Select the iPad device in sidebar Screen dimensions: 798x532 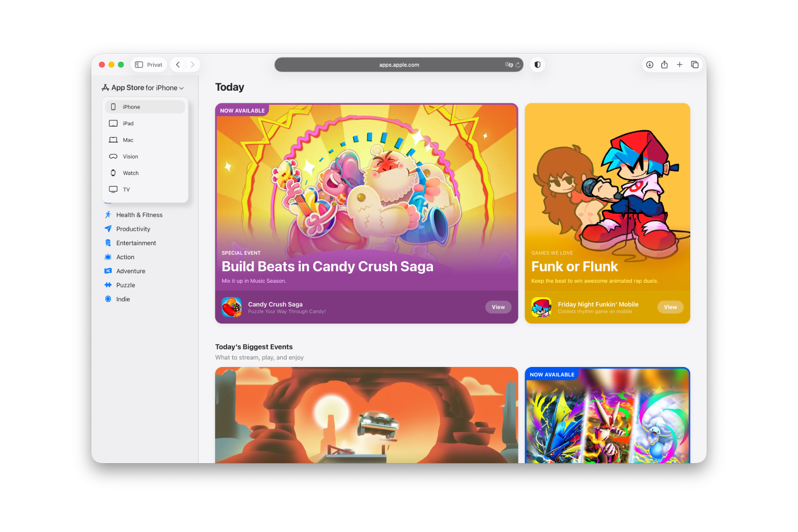pos(128,123)
